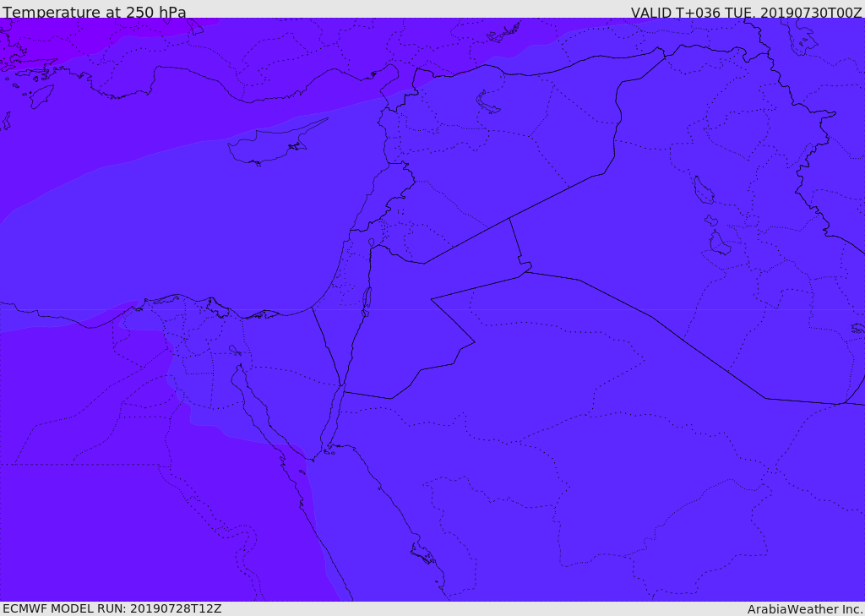
Task: Click the 'VALID T+036 TUE. 20190730T00Z' label
Action: (747, 12)
